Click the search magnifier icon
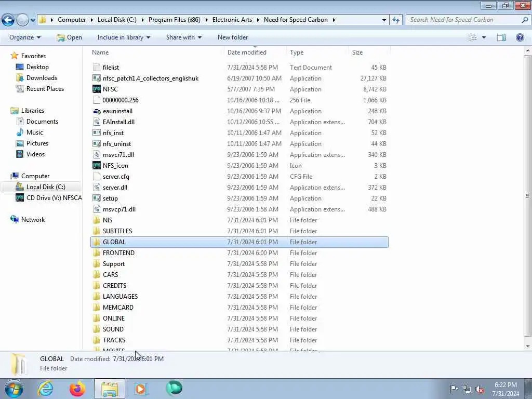The image size is (532, 399). (525, 20)
